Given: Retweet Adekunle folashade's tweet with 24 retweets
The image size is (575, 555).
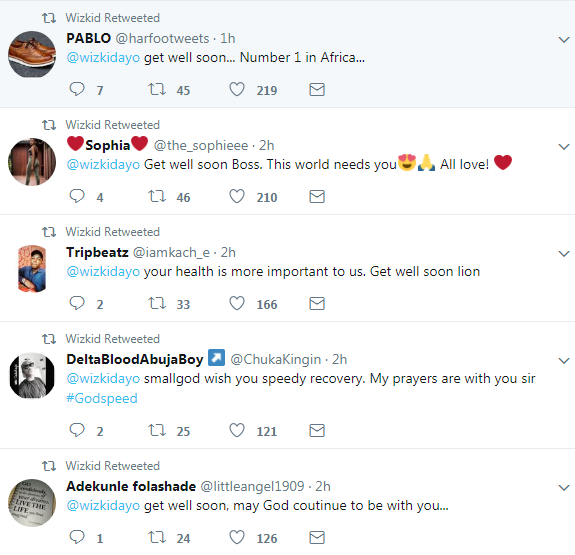Looking at the screenshot, I should (157, 537).
